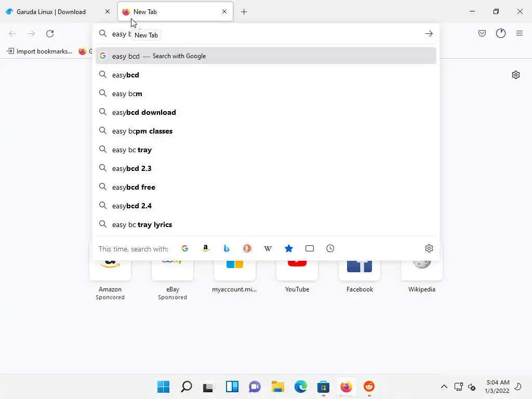
Task: Open search settings gear in suggestions panel
Action: (429, 248)
